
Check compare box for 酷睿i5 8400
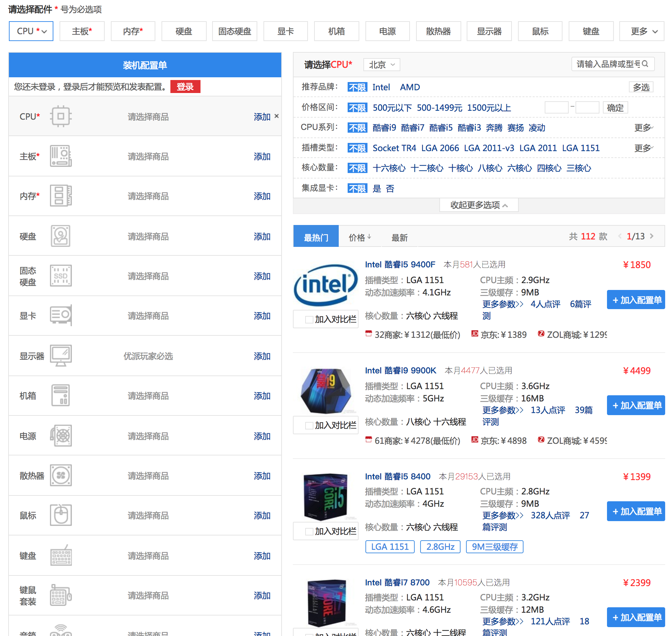309,531
